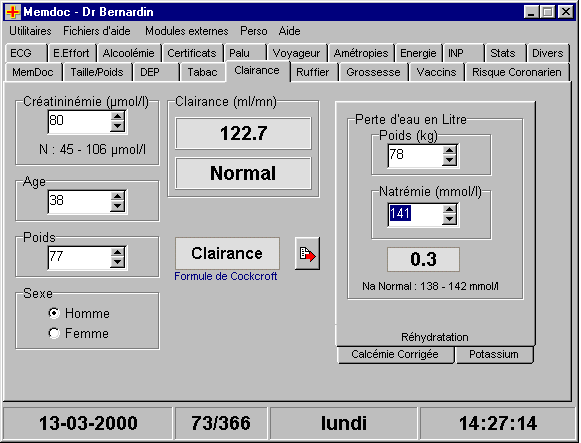
Task: Select the Femme radio button
Action: (54, 333)
